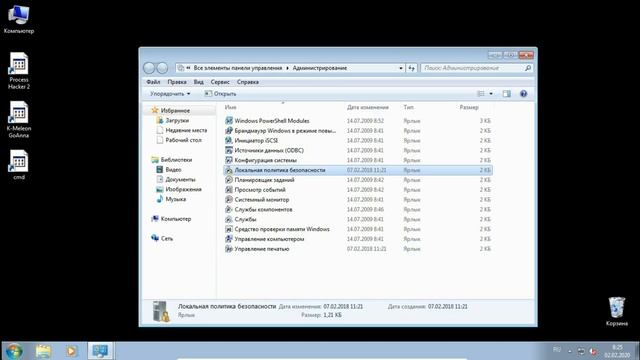640x360 pixels.
Task: Show hidden system tray icons
Action: click(570, 351)
